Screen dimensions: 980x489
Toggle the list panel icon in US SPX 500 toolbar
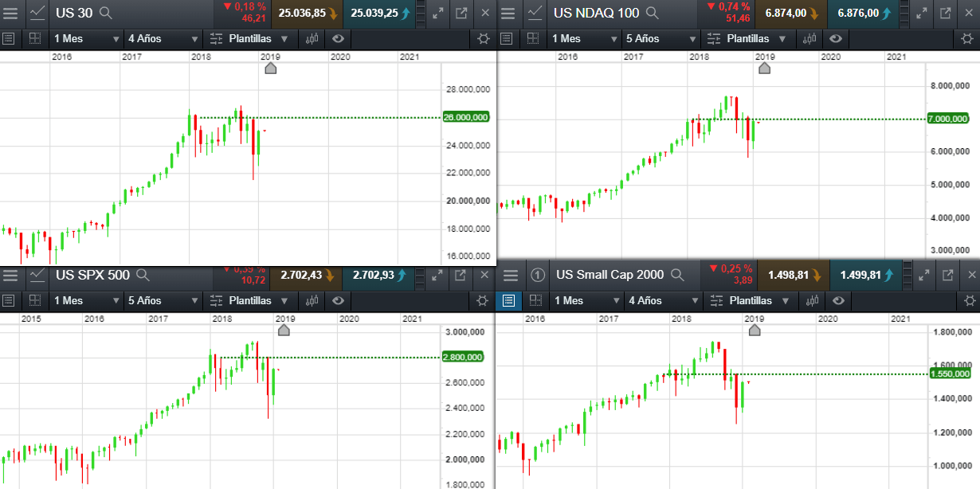(9, 300)
